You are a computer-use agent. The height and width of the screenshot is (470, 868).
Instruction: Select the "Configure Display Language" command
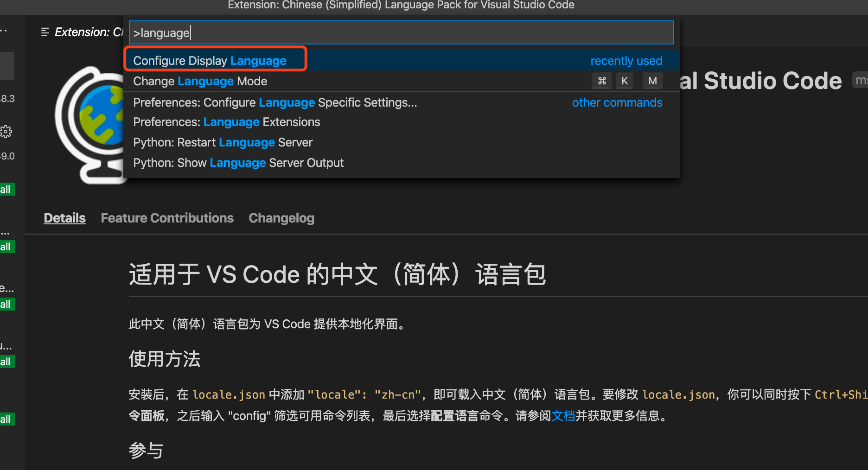210,60
